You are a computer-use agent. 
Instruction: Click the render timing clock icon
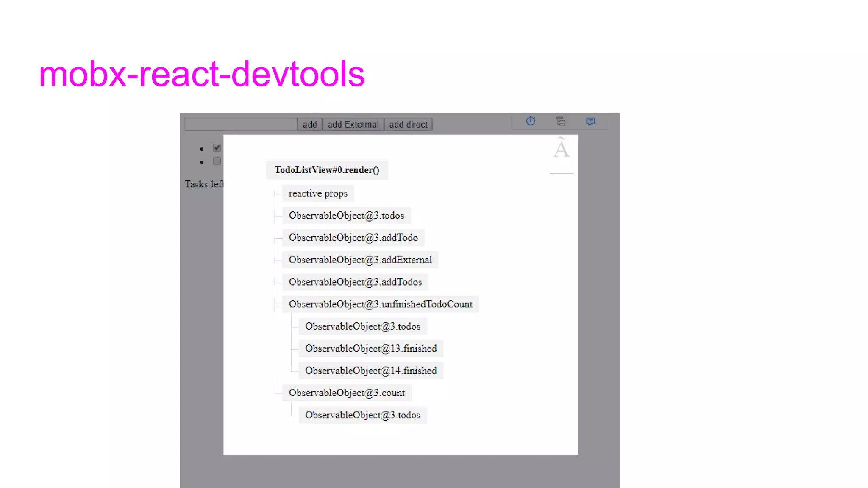click(530, 121)
